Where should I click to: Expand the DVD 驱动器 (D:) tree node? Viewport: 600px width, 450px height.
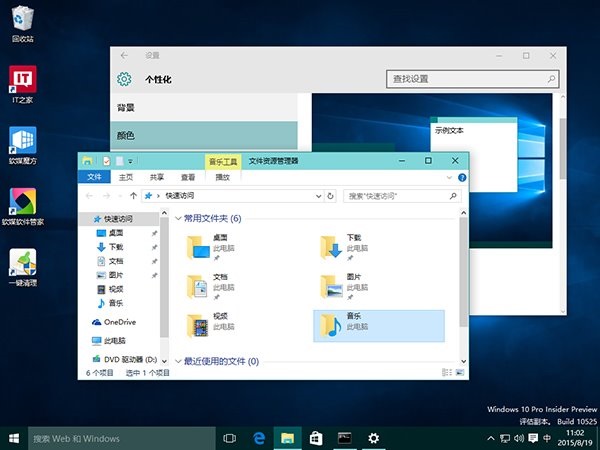84,359
